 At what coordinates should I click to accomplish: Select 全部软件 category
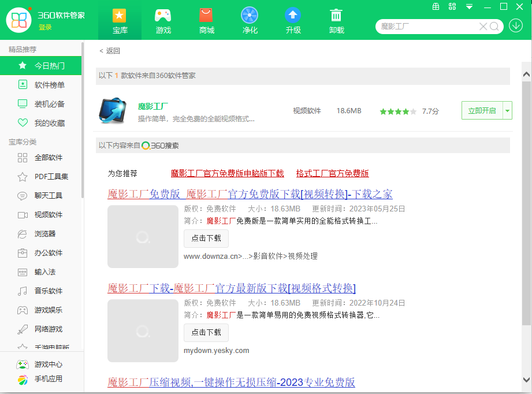(x=40, y=158)
